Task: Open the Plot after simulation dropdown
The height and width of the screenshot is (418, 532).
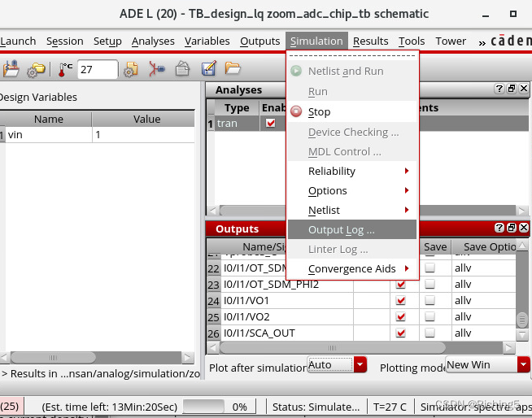Action: coord(360,365)
